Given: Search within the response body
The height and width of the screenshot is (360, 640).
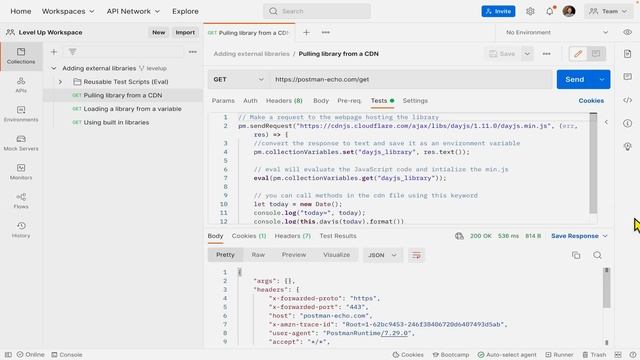Looking at the screenshot, I should [597, 255].
